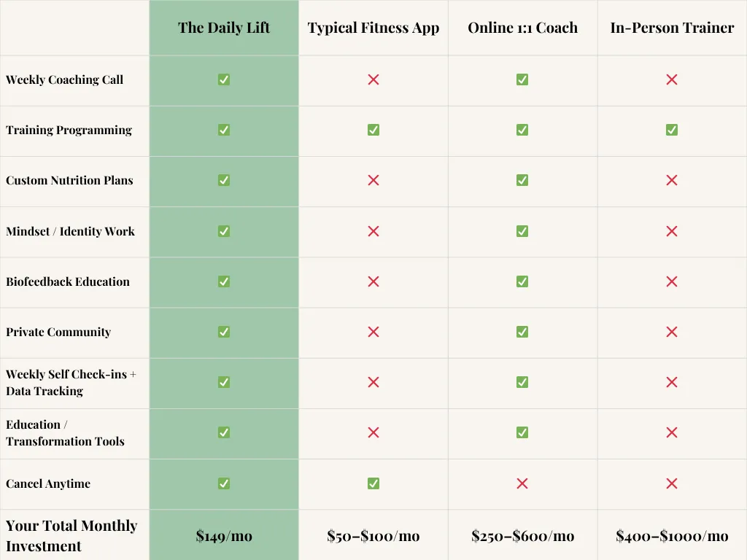Click the Daily Lift Weekly Coaching Call checkmark
Viewport: 747px width, 560px height.
[x=224, y=79]
